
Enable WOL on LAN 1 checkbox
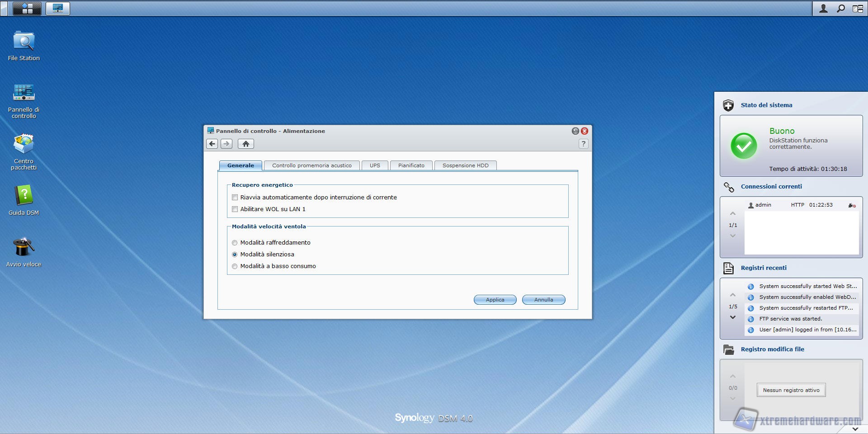[235, 209]
